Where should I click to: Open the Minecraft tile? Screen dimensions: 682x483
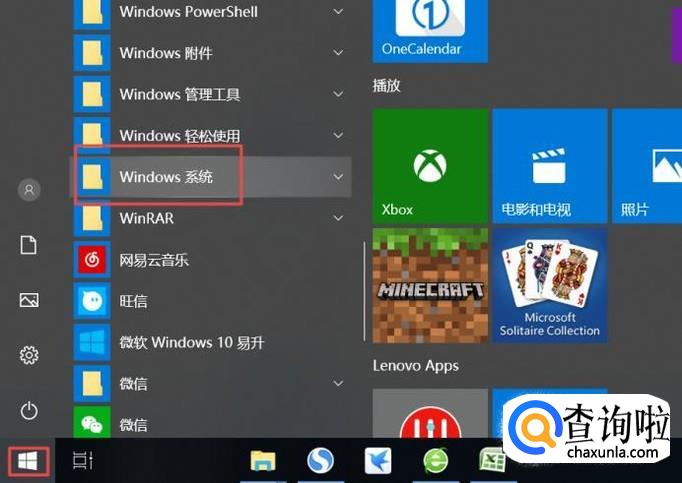pyautogui.click(x=429, y=285)
